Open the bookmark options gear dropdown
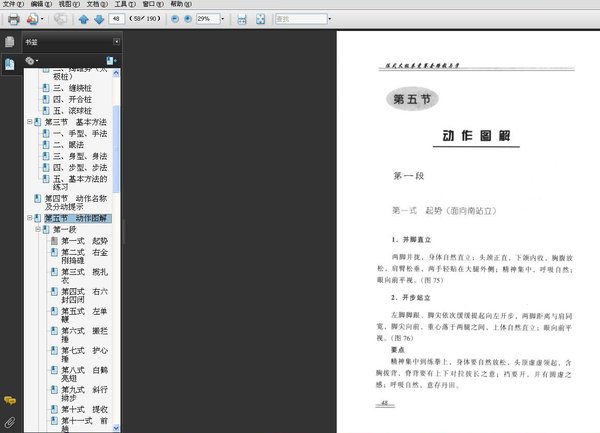 click(x=31, y=60)
